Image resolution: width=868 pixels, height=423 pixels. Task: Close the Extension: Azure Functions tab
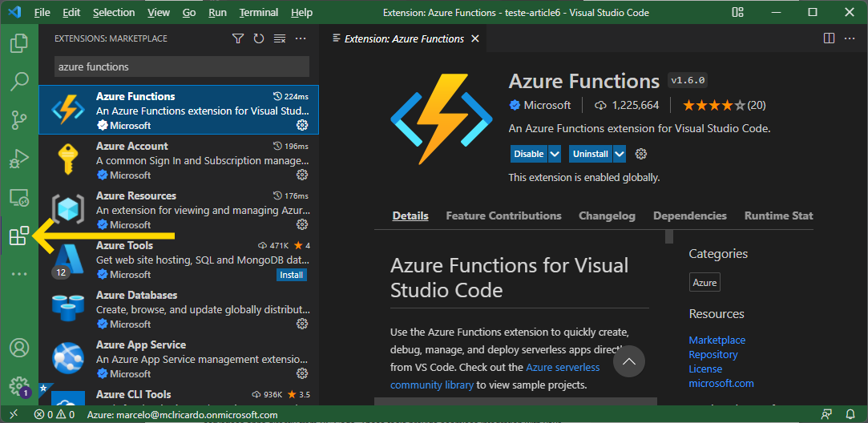click(x=475, y=38)
